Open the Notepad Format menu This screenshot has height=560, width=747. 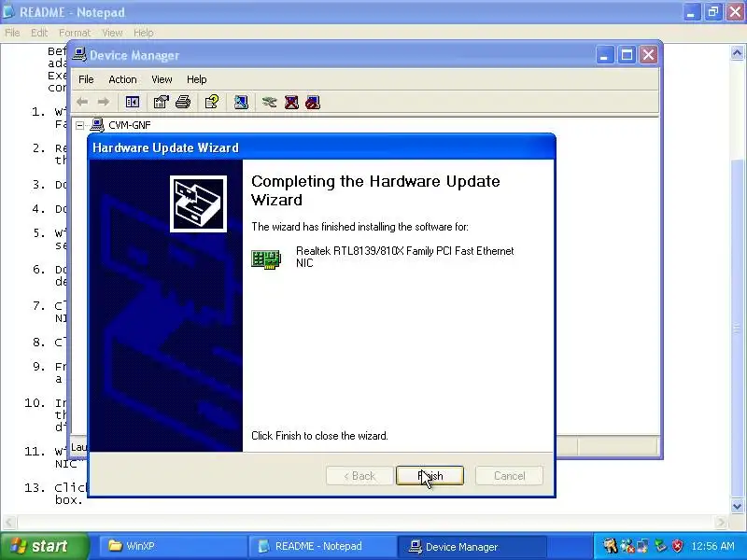coord(75,33)
